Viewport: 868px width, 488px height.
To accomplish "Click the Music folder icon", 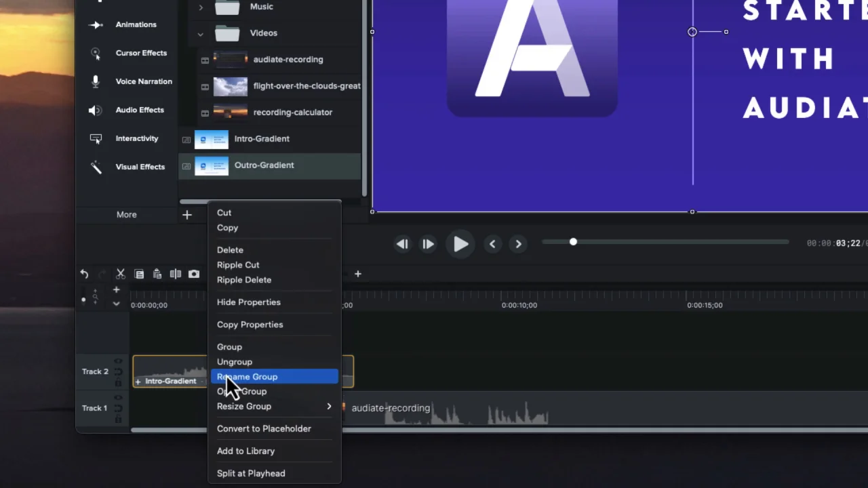I will (x=227, y=7).
